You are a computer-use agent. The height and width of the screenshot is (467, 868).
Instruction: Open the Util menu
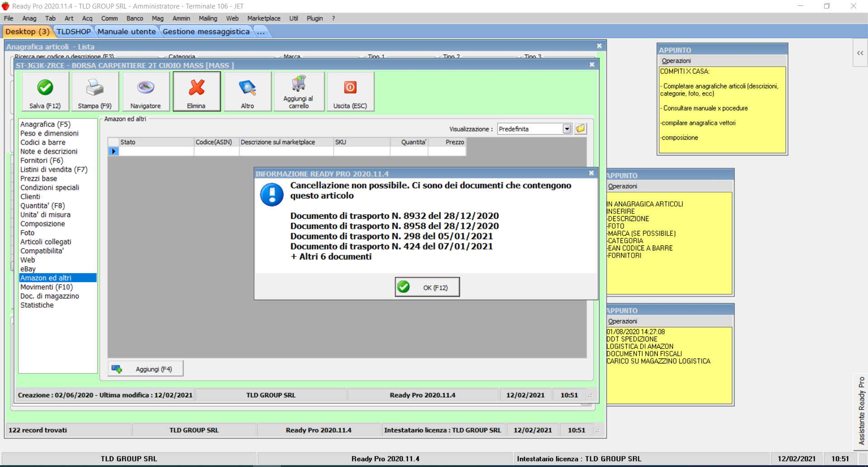(x=294, y=19)
